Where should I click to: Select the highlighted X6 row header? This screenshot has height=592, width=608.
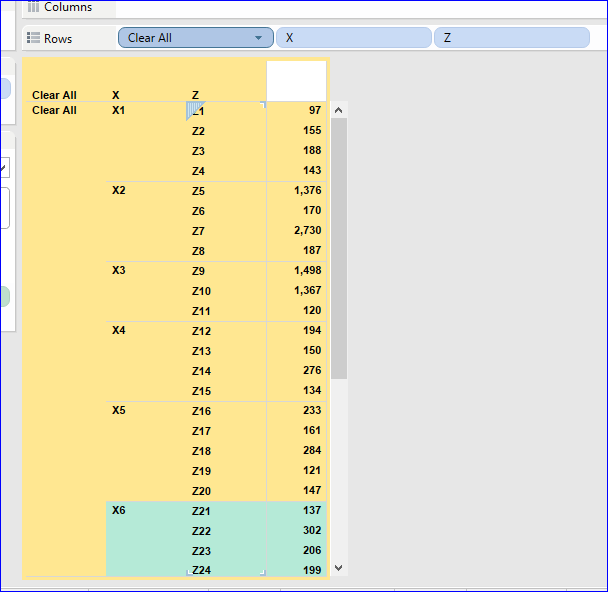(119, 510)
